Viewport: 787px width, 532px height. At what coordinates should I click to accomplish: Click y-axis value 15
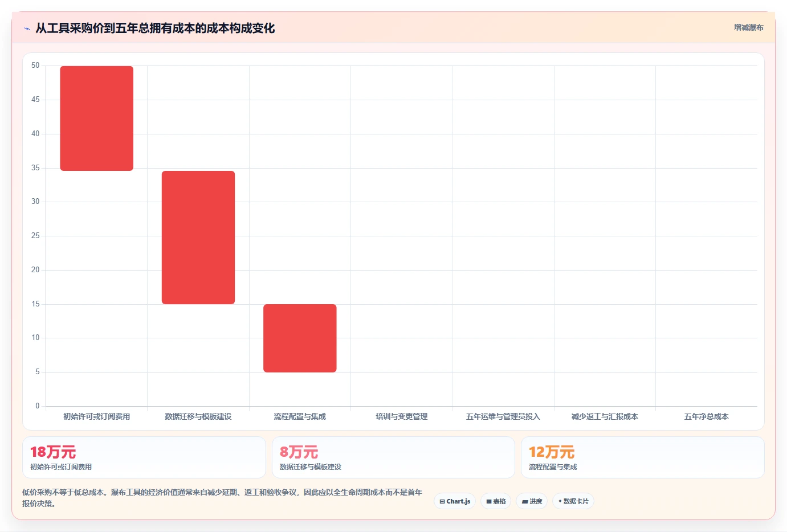(x=35, y=304)
